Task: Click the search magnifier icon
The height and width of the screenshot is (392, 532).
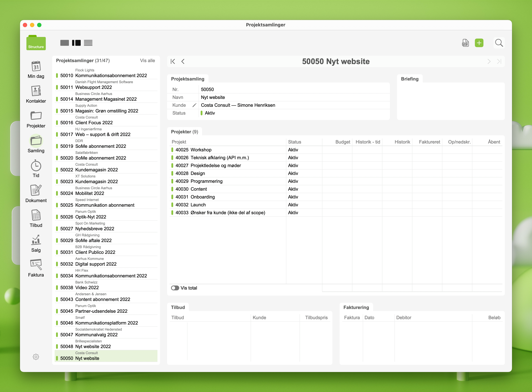Action: coord(499,43)
